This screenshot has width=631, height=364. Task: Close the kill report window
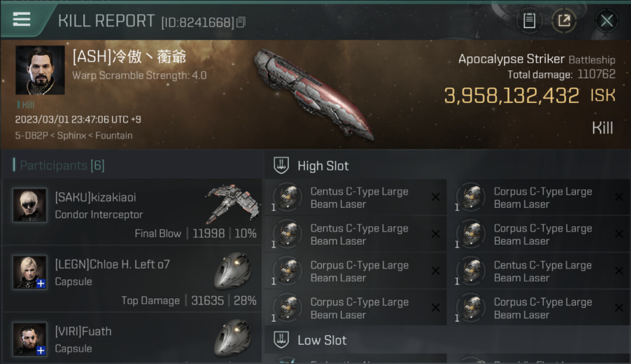[607, 21]
